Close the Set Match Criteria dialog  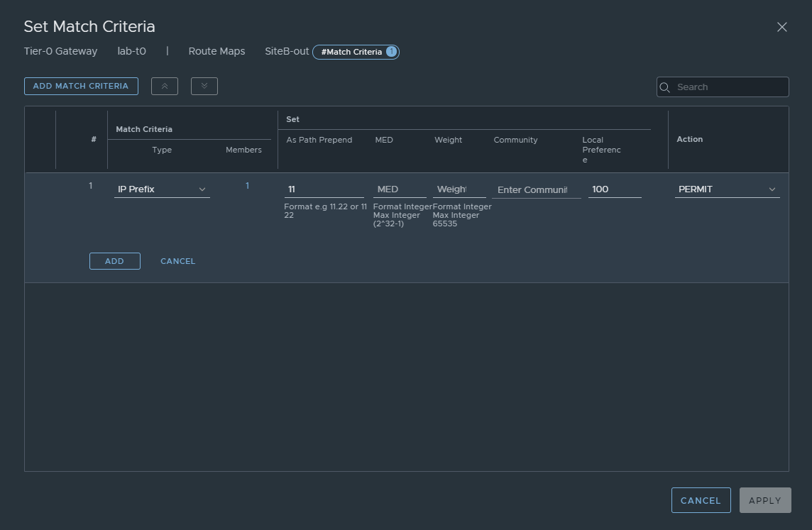click(782, 27)
